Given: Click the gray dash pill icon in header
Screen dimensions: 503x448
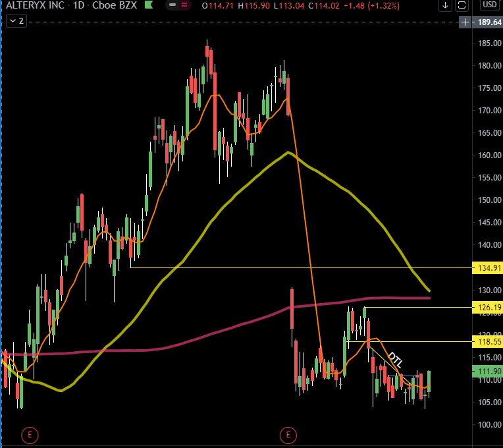Looking at the screenshot, I should click(172, 5).
